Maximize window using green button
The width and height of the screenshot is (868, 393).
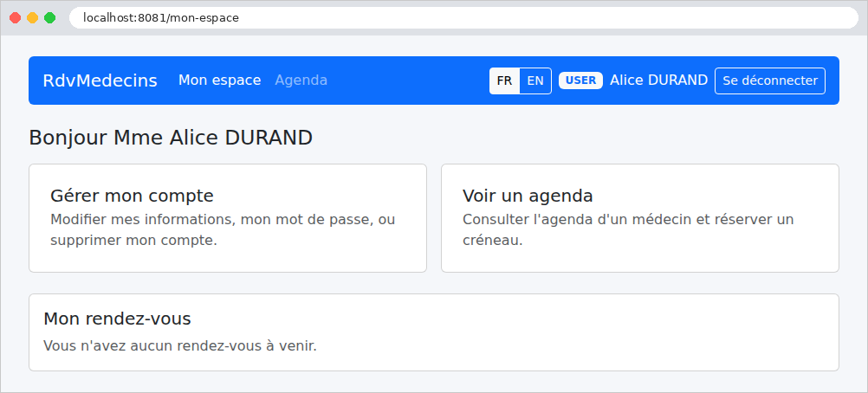coord(50,17)
